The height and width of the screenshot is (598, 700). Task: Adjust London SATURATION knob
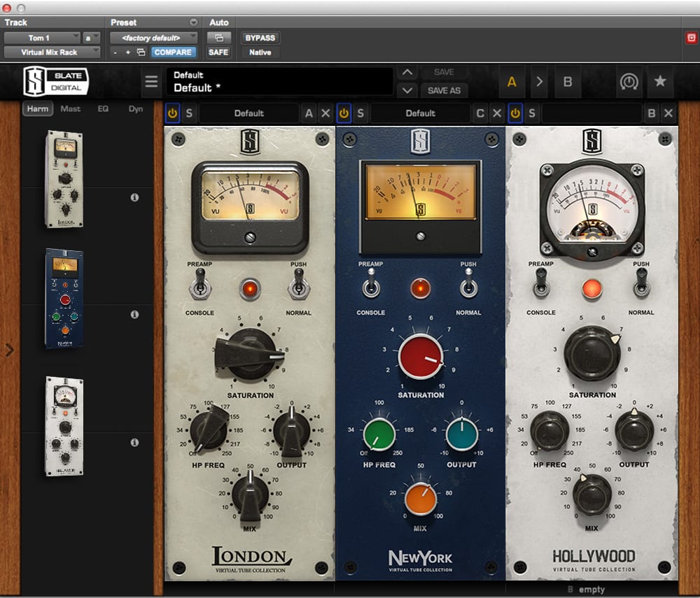[249, 354]
